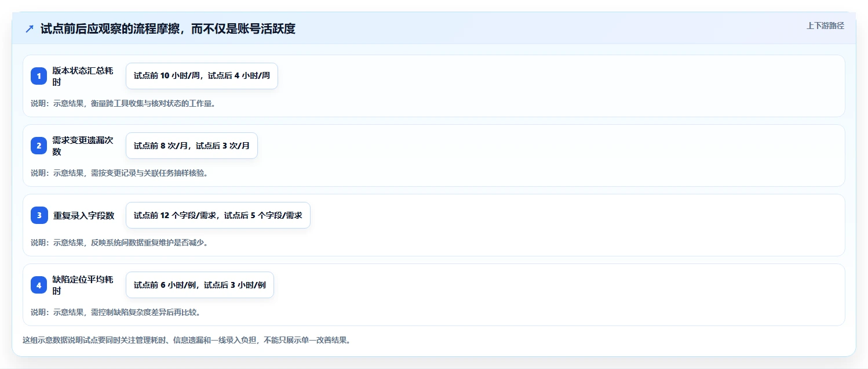
Task: Click note about 需控制缺陷复杂度差异后再比较
Action: tap(116, 312)
